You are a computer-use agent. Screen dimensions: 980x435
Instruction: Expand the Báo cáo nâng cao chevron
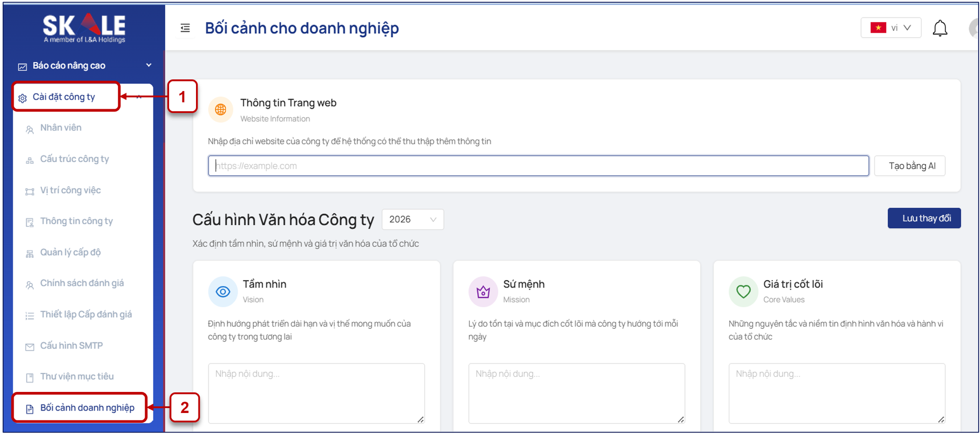click(x=149, y=65)
